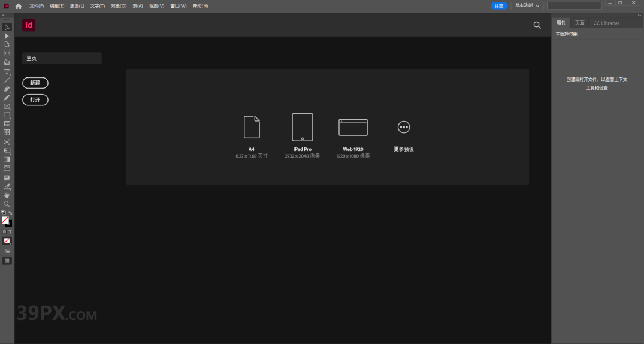Click the 共享 share button

click(498, 6)
